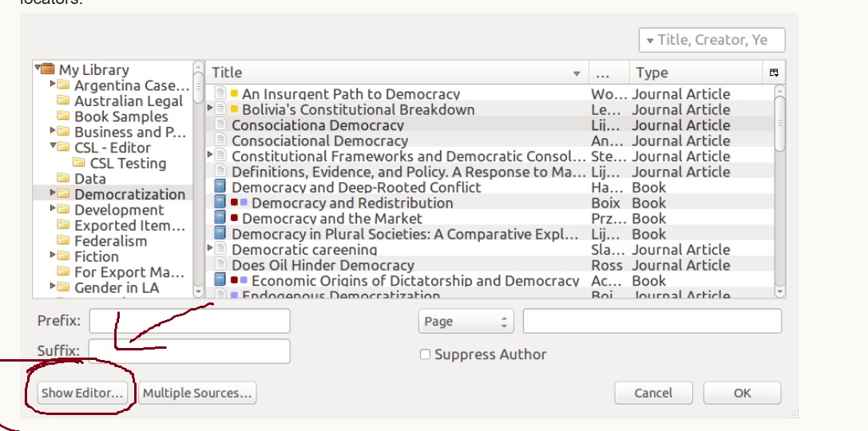This screenshot has width=868, height=431.
Task: Sort by the Type column header
Action: click(x=696, y=73)
